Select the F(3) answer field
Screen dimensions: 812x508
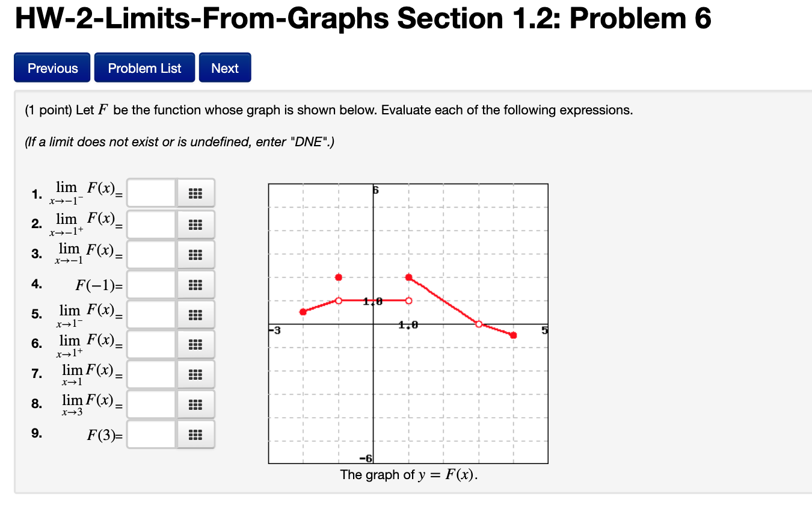tap(151, 434)
